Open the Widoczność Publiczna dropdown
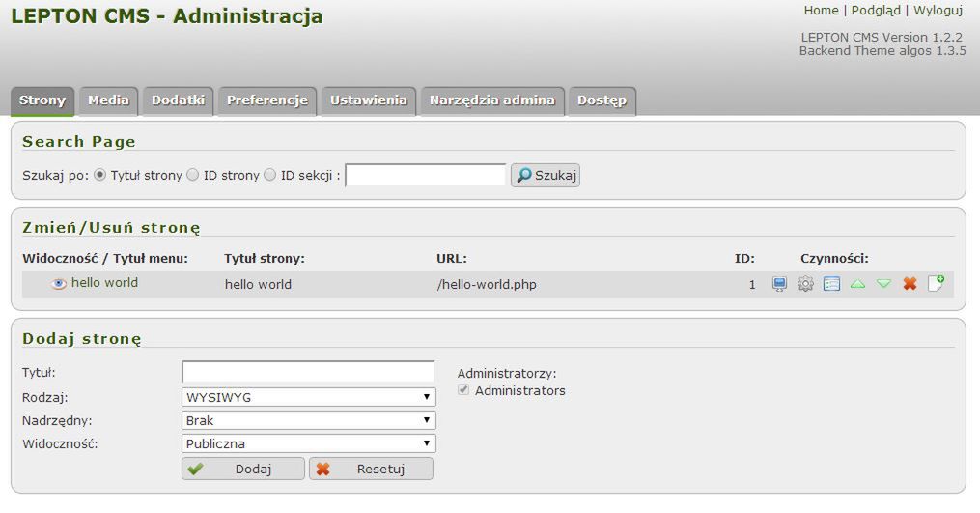This screenshot has width=980, height=513. 309,443
